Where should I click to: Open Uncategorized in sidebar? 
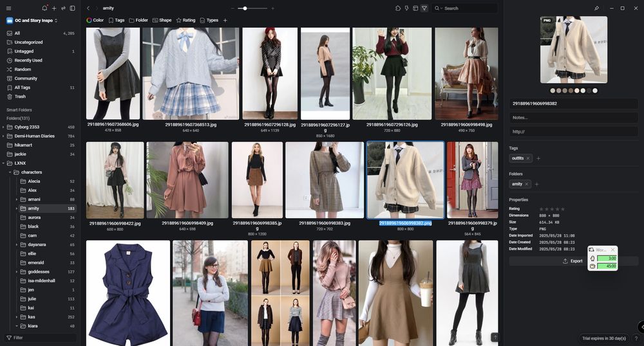click(40, 42)
